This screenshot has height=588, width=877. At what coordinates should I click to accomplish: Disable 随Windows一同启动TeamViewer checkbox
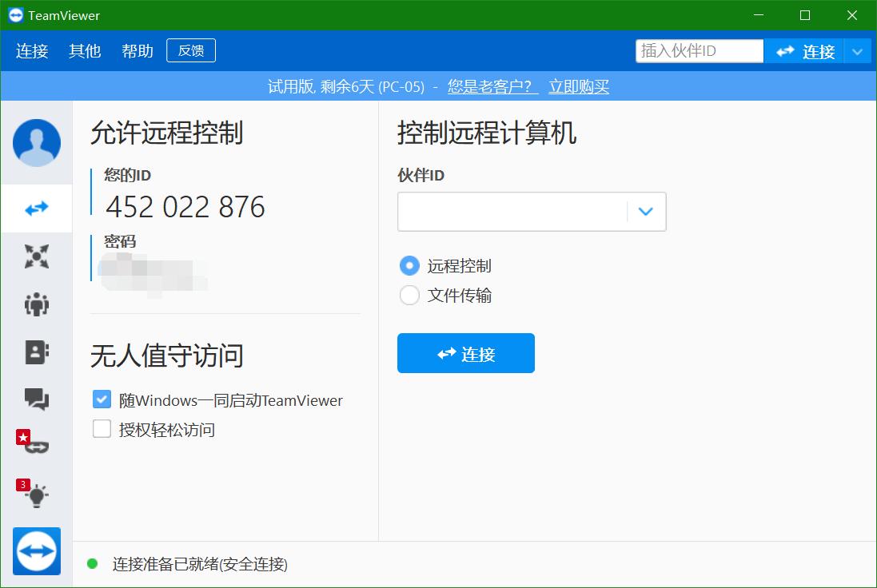(x=102, y=399)
